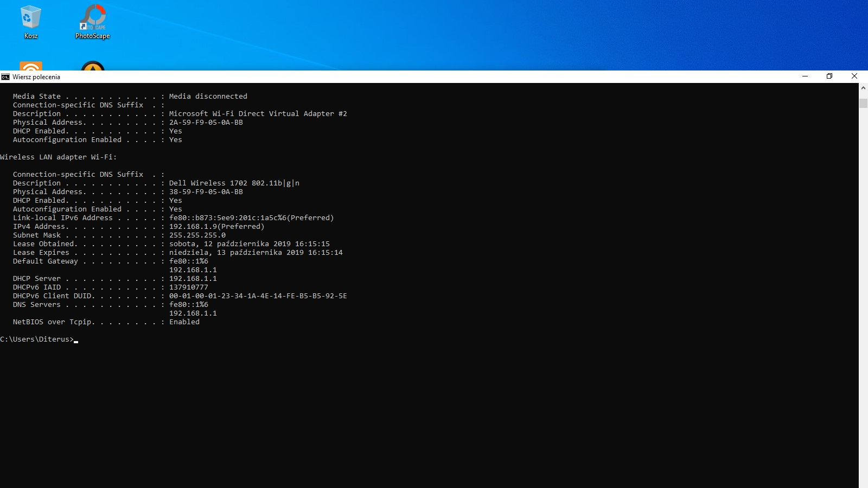Click the physical address 38-59-F9-05-0A-BB
868x488 pixels.
(206, 192)
